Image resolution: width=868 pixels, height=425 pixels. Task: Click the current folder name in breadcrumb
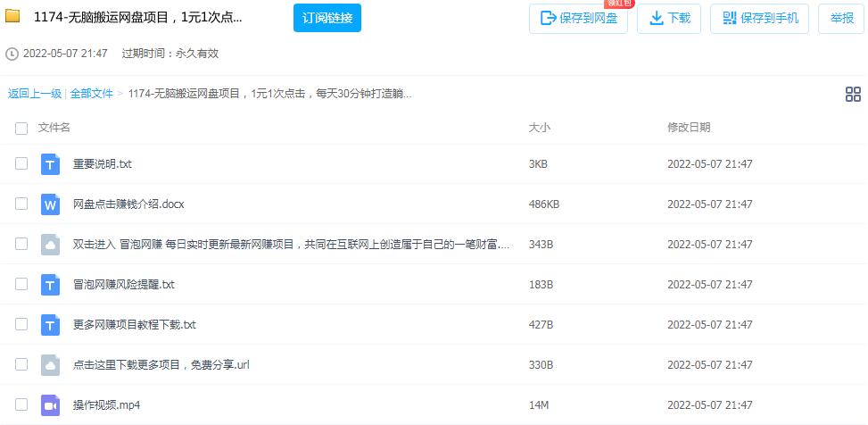[269, 94]
